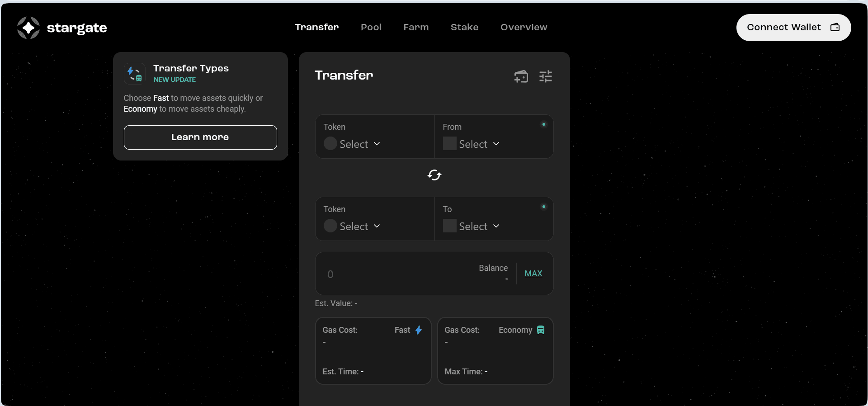Click the From chain placeholder square
This screenshot has width=868, height=406.
click(450, 144)
